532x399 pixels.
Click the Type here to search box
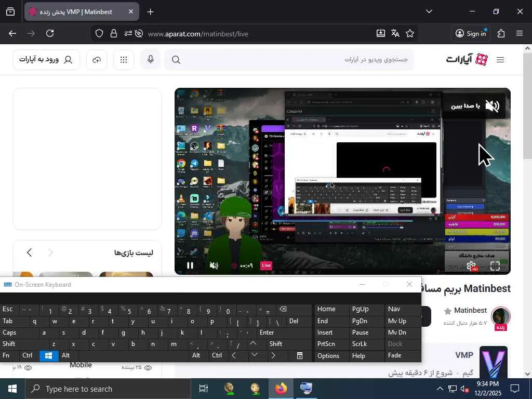[107, 389]
